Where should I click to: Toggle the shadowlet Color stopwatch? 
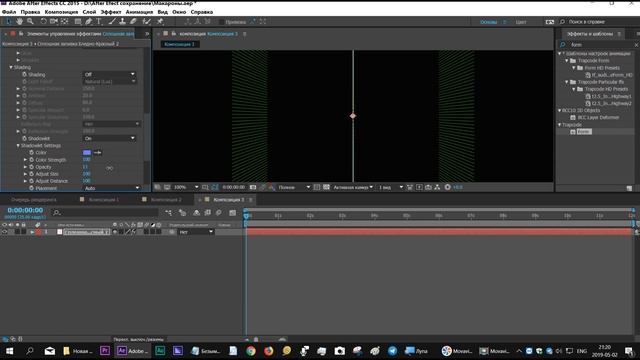click(31, 153)
